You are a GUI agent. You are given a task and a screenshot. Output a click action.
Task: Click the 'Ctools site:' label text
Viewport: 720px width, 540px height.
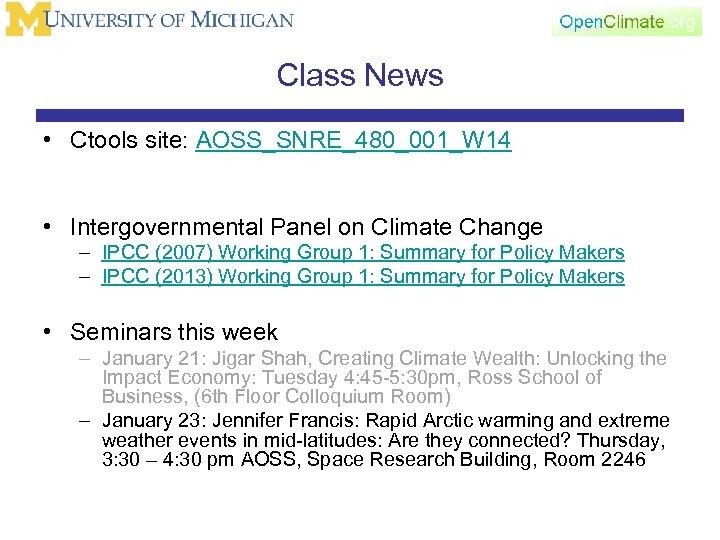pos(129,141)
